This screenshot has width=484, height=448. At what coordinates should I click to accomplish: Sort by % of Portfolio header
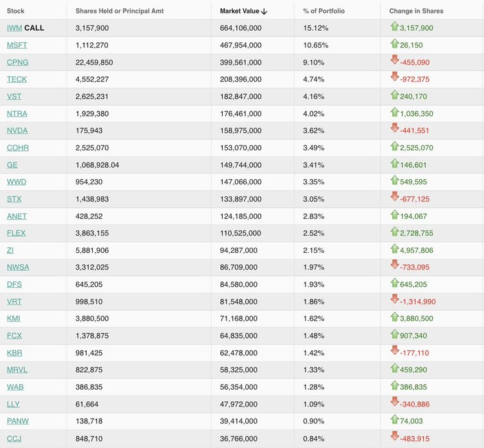324,11
